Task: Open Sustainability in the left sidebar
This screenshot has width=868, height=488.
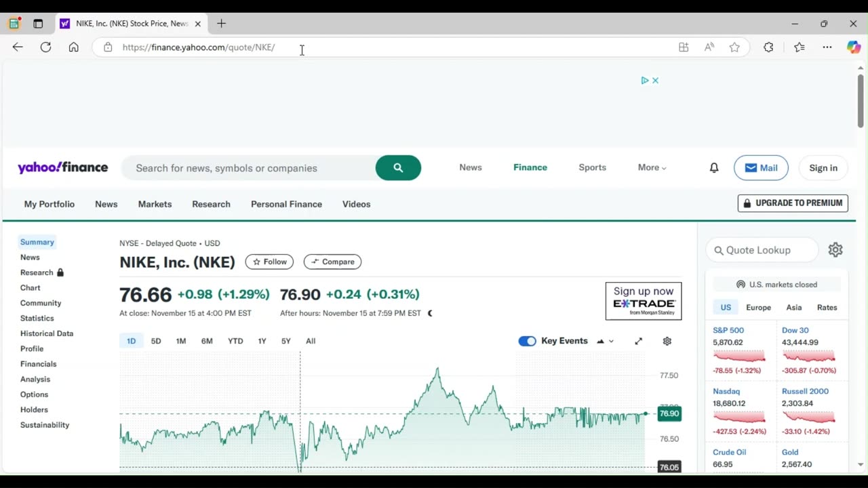Action: 45,425
